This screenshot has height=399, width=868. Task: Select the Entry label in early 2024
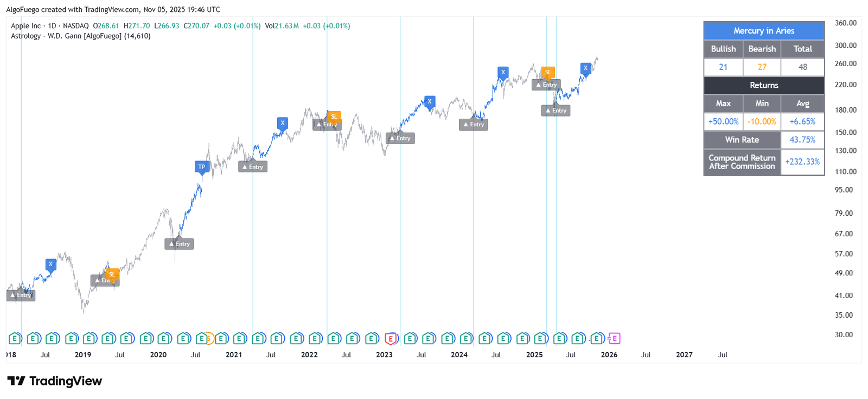tap(474, 125)
